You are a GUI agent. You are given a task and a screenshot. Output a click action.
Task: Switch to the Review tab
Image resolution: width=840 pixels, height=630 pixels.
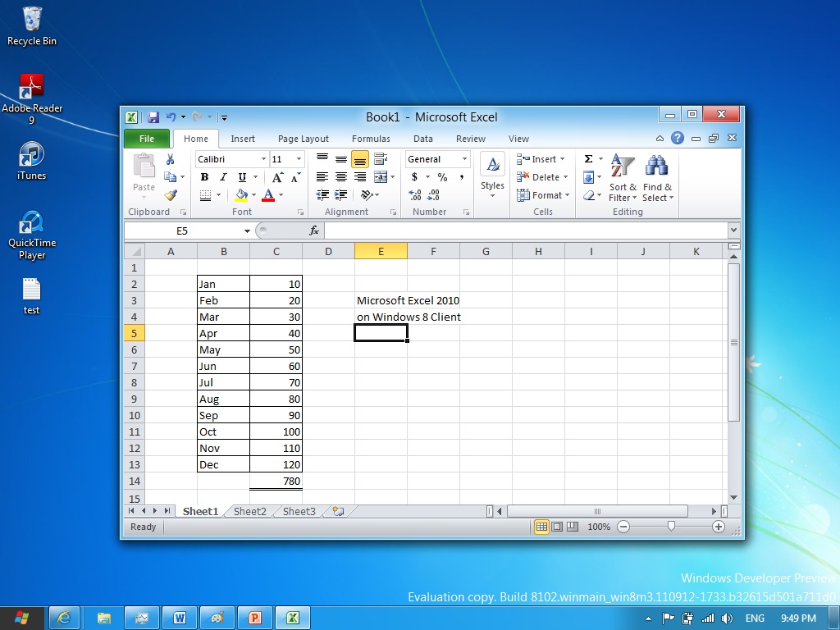click(470, 139)
